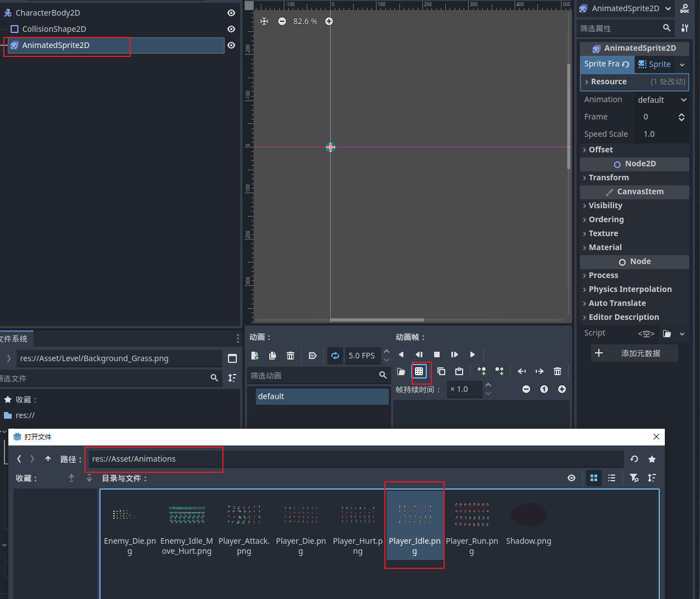Select the default animation entry
Viewport: 700px width, 599px height.
[x=322, y=396]
